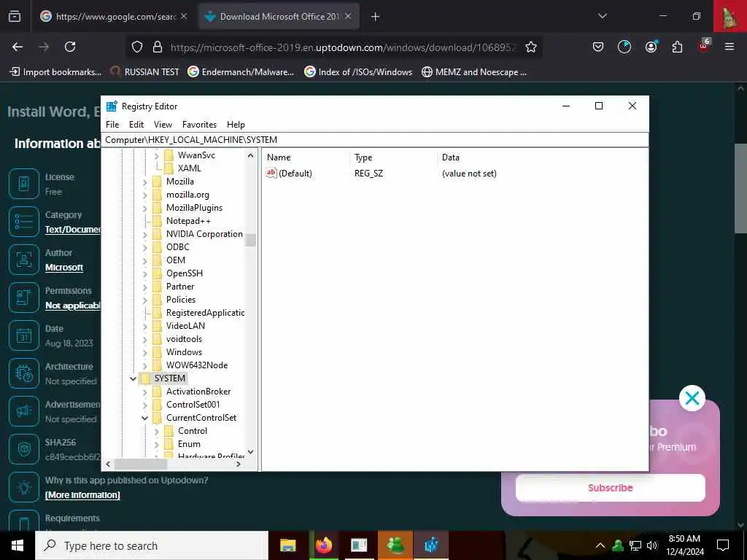This screenshot has height=560, width=747.
Task: Open File Explorer from the taskbar
Action: coord(287,545)
